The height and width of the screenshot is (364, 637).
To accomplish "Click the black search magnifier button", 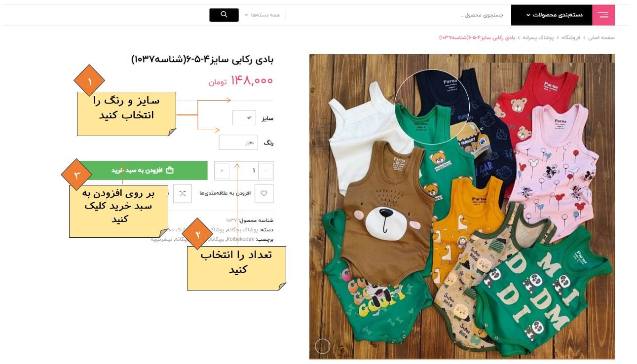I will 224,15.
